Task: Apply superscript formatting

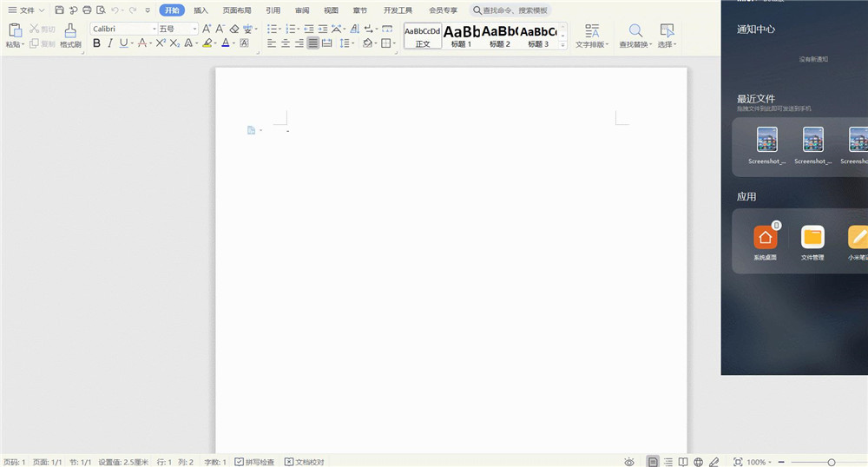Action: pyautogui.click(x=161, y=43)
